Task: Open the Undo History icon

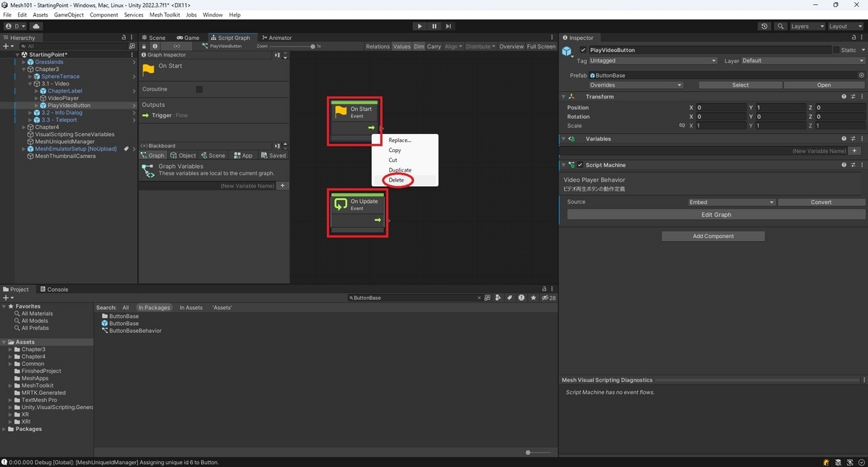Action: click(x=765, y=26)
